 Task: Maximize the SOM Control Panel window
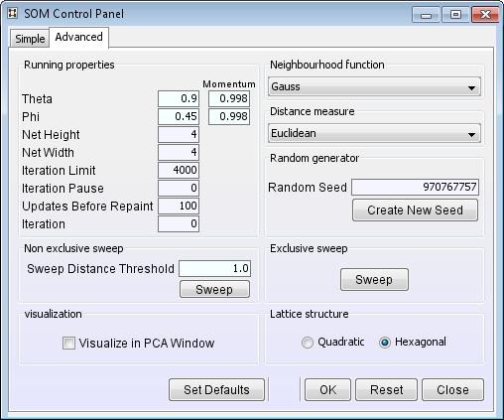[455, 15]
